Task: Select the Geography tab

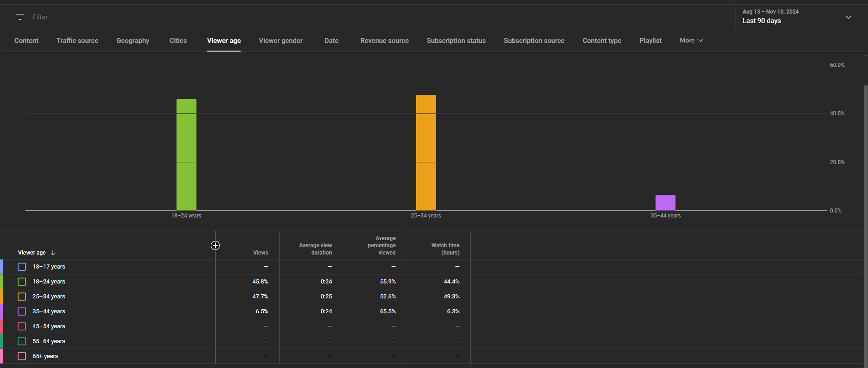Action: click(133, 41)
